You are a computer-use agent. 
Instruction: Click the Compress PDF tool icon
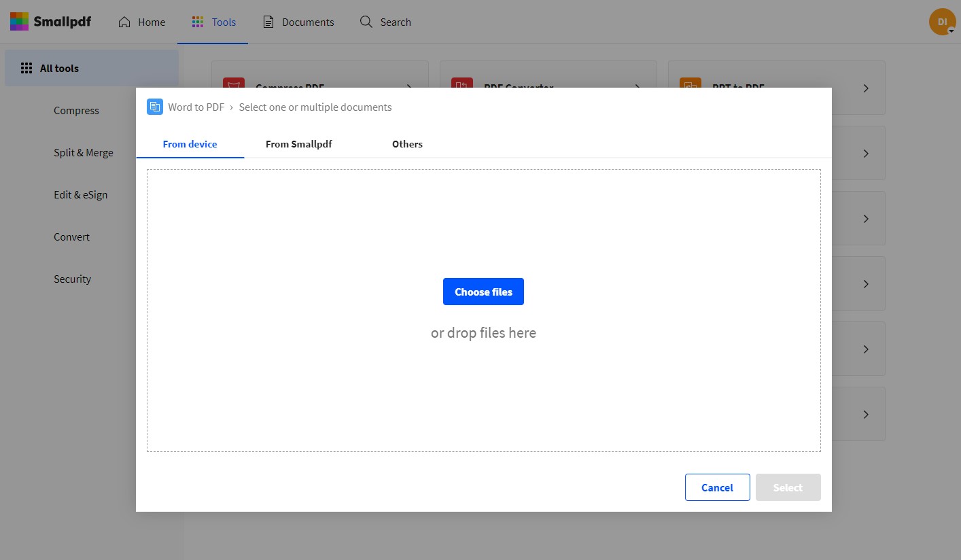click(x=234, y=83)
